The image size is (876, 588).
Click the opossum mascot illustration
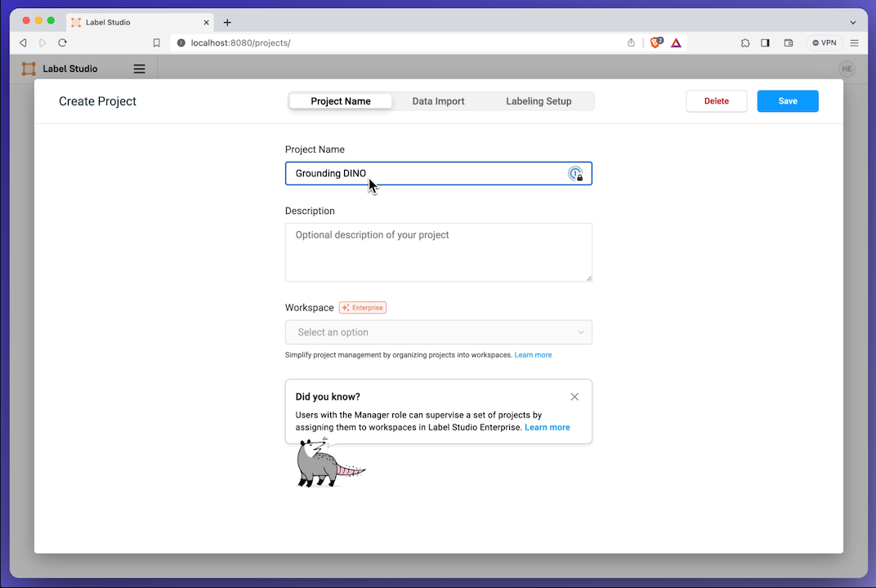[x=329, y=463]
